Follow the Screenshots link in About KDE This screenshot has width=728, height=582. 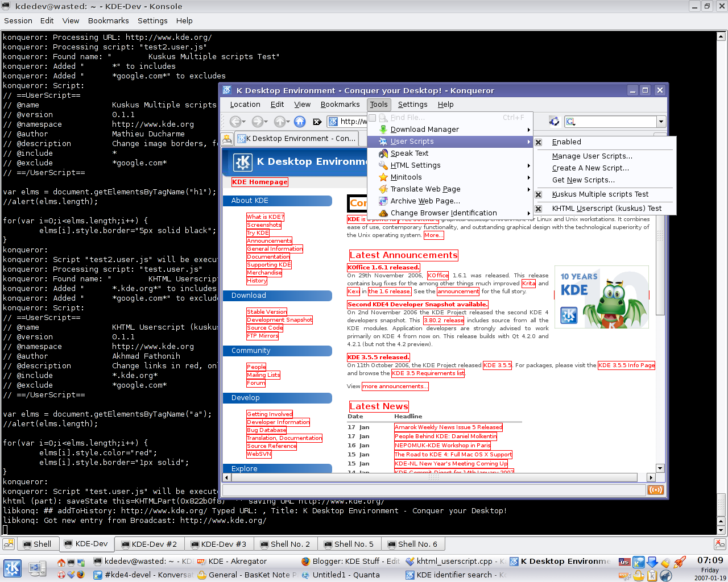click(x=264, y=225)
